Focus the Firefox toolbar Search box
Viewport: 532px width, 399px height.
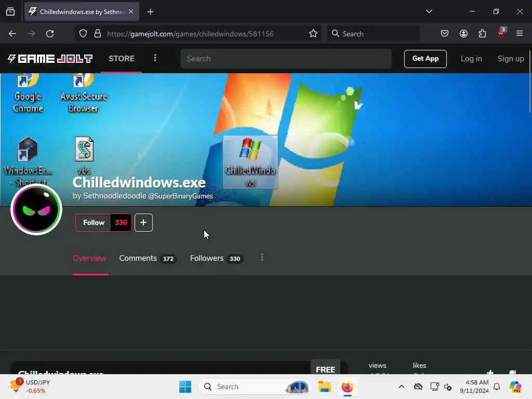[x=373, y=34]
